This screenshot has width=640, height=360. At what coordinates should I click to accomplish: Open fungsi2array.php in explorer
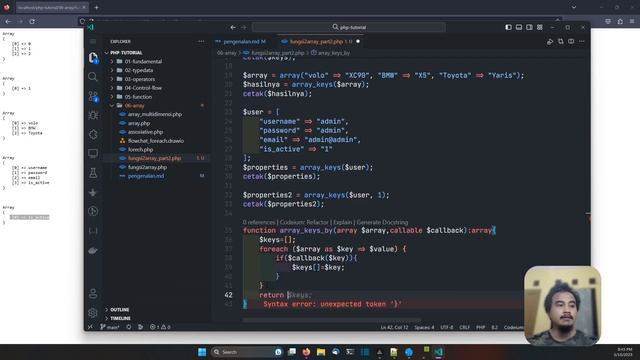point(147,167)
